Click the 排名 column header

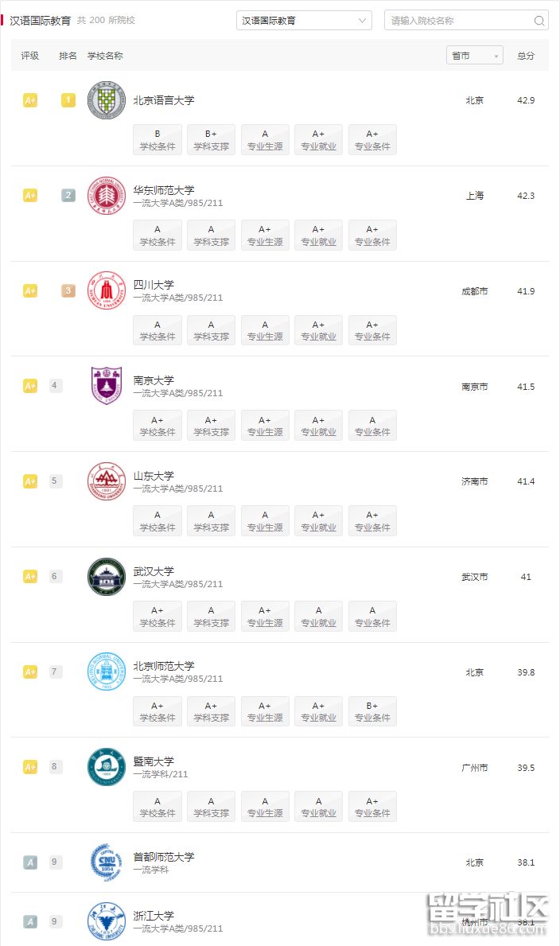click(x=68, y=56)
